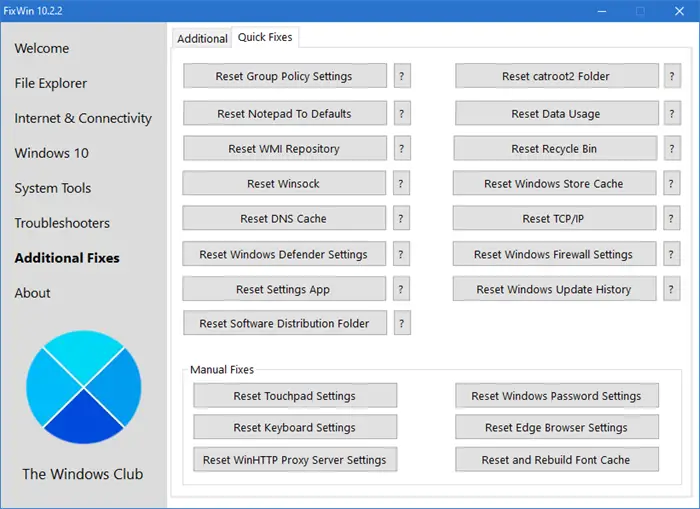Select the Quick Fixes tab
The width and height of the screenshot is (700, 509).
click(265, 37)
